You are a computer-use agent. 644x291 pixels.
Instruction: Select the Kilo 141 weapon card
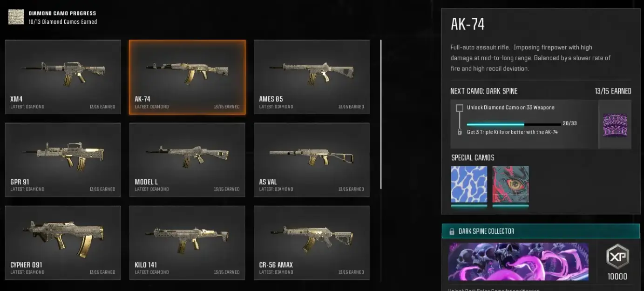pyautogui.click(x=187, y=243)
